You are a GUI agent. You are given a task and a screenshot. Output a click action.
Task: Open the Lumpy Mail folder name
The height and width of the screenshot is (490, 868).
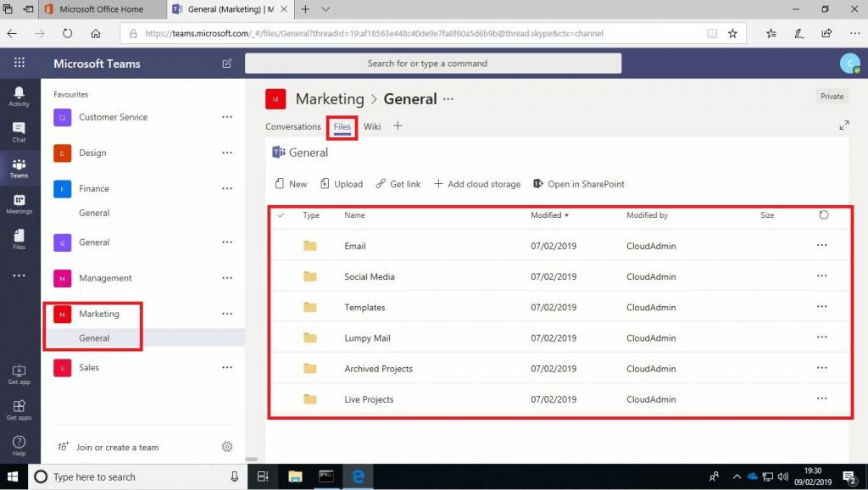click(x=367, y=337)
